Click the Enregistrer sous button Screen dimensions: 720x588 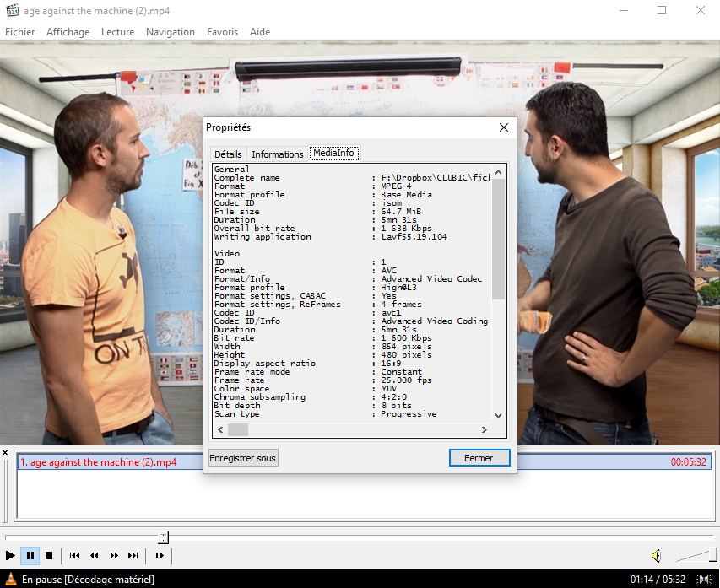243,457
